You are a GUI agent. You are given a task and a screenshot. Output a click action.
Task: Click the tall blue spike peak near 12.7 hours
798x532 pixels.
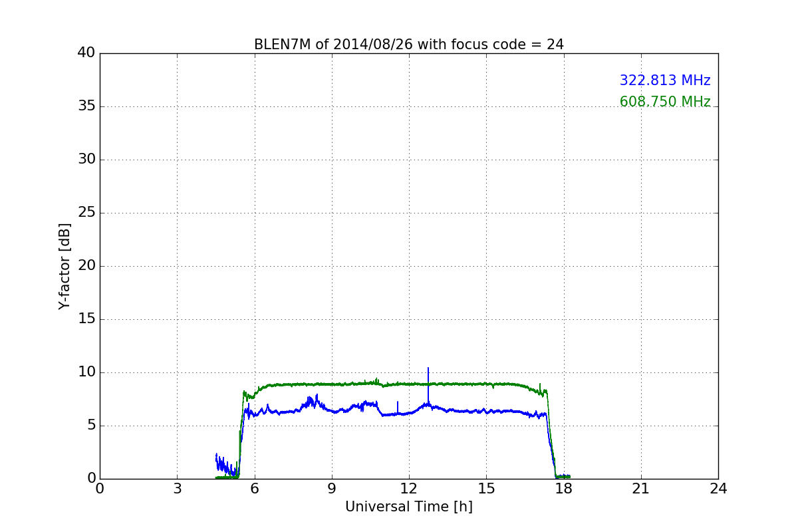tap(428, 369)
